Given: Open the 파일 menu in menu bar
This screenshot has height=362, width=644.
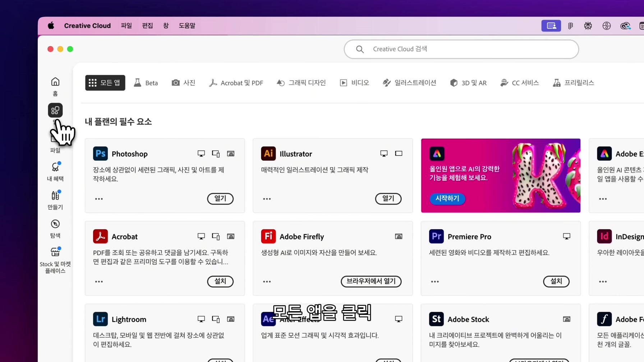Looking at the screenshot, I should tap(126, 26).
